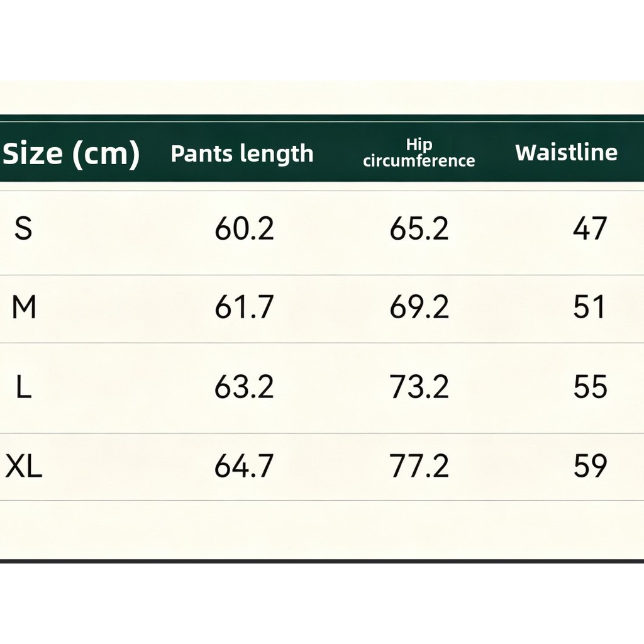Select the M size row label
The width and height of the screenshot is (644, 644).
24,307
